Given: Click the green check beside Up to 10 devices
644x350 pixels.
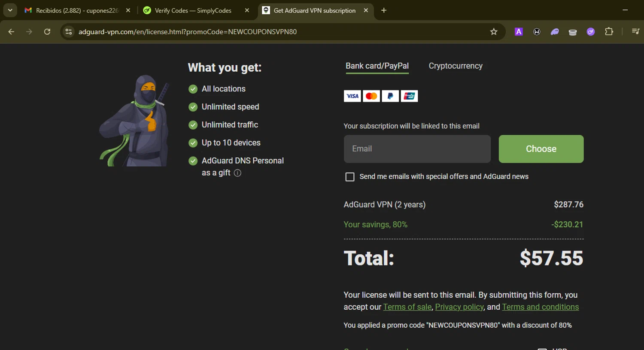Looking at the screenshot, I should (193, 143).
